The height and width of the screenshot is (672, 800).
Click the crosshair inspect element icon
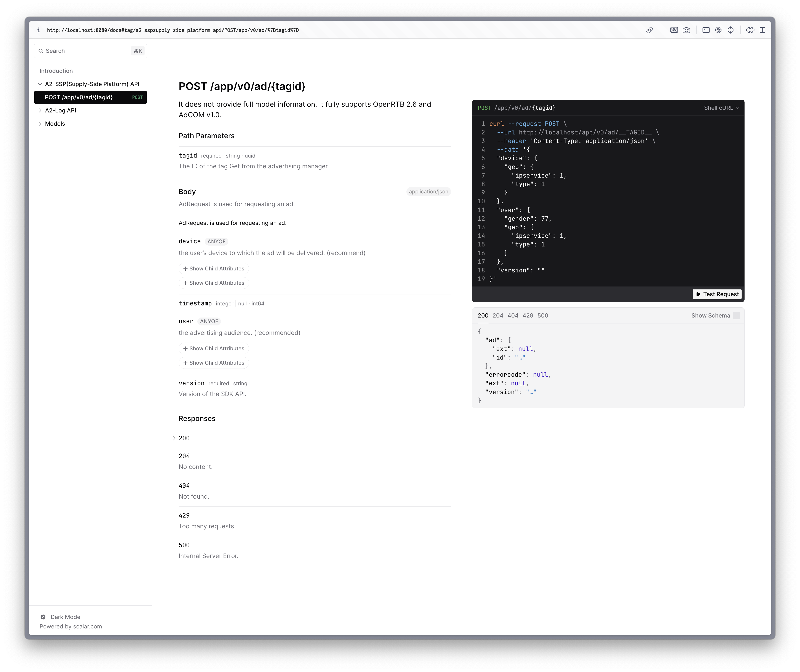point(730,30)
